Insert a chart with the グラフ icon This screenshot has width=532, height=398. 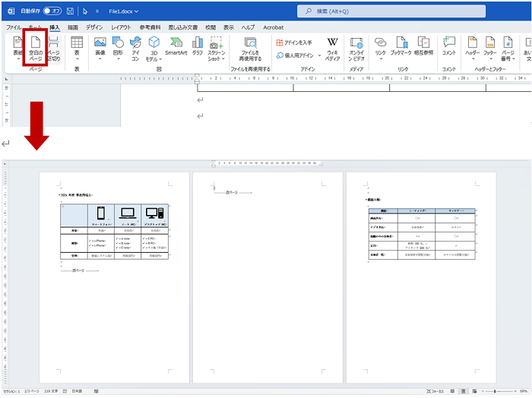(x=198, y=47)
